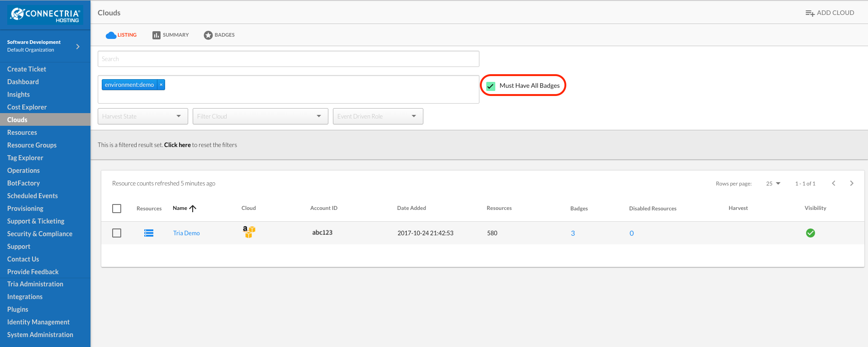Open Insights in the sidebar
Image resolution: width=868 pixels, height=347 pixels.
click(x=19, y=95)
